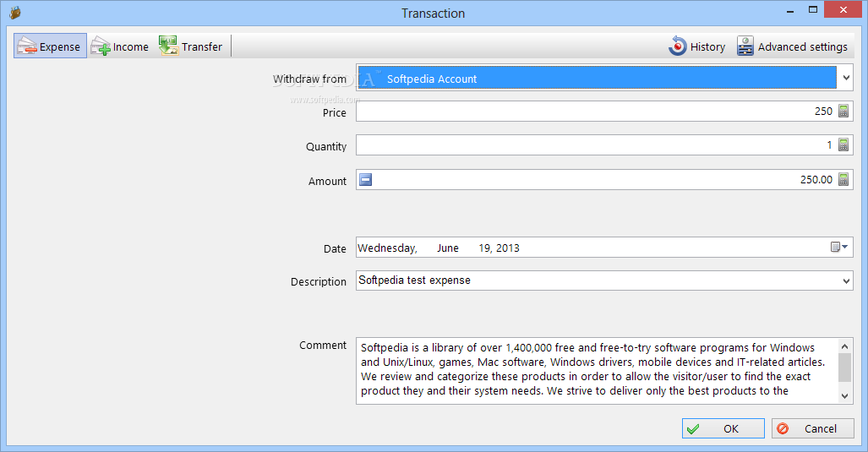Screen dimensions: 868x452
Task: Cancel the transaction dialog
Action: tap(813, 428)
